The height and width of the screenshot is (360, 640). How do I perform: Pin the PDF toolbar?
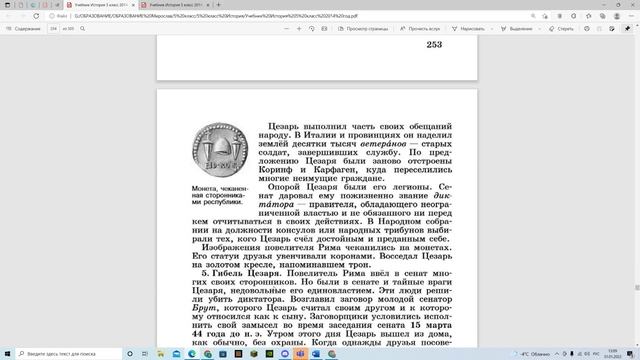627,29
